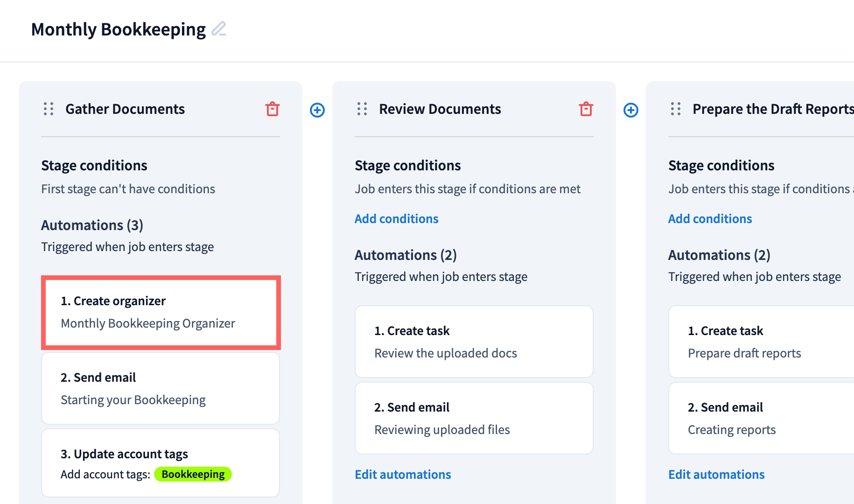This screenshot has height=504, width=854.
Task: Open the Update account tags automation
Action: 161,463
